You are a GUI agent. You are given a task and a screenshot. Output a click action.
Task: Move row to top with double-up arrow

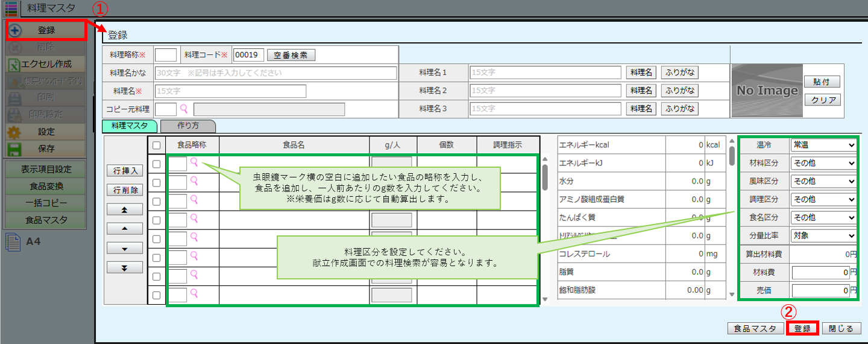[x=124, y=210]
